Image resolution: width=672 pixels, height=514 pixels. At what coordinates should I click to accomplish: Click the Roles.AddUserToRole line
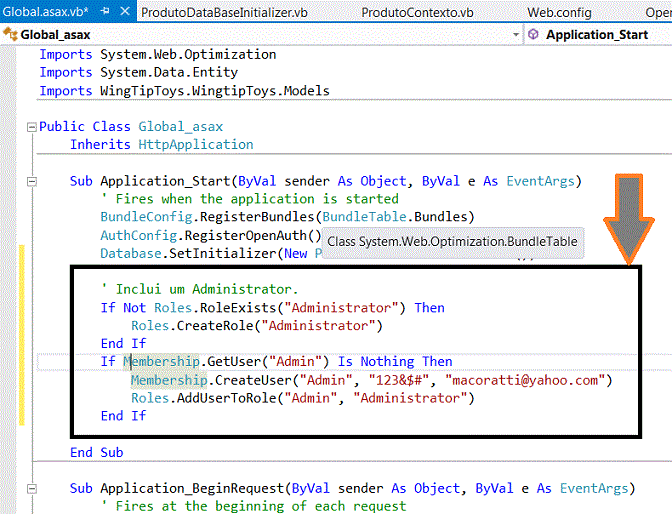pos(303,398)
